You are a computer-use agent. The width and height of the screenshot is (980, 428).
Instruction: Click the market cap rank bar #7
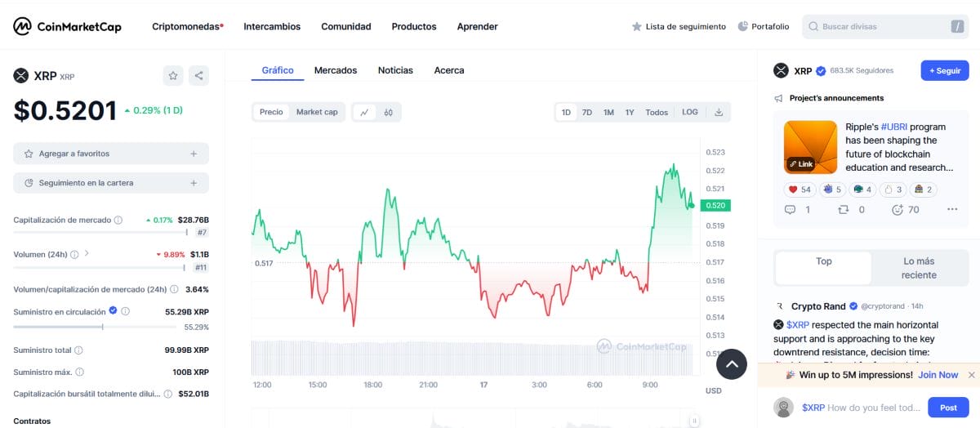(x=100, y=233)
